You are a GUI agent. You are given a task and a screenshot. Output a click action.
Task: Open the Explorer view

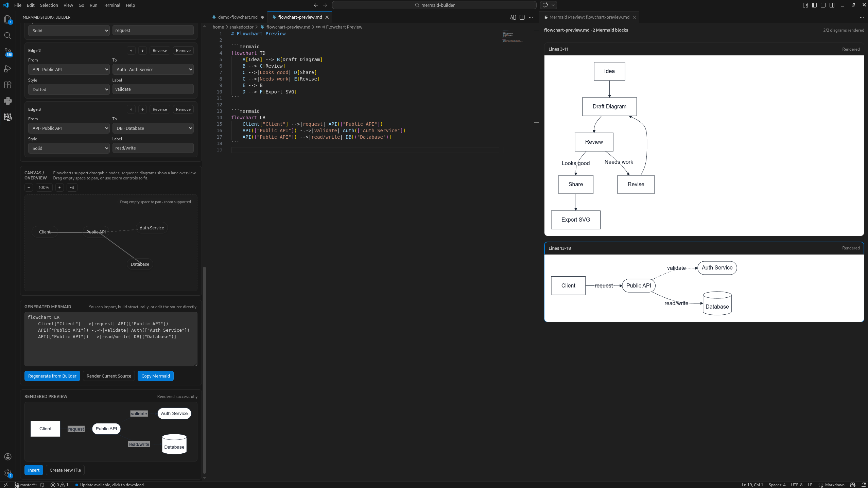(x=8, y=19)
